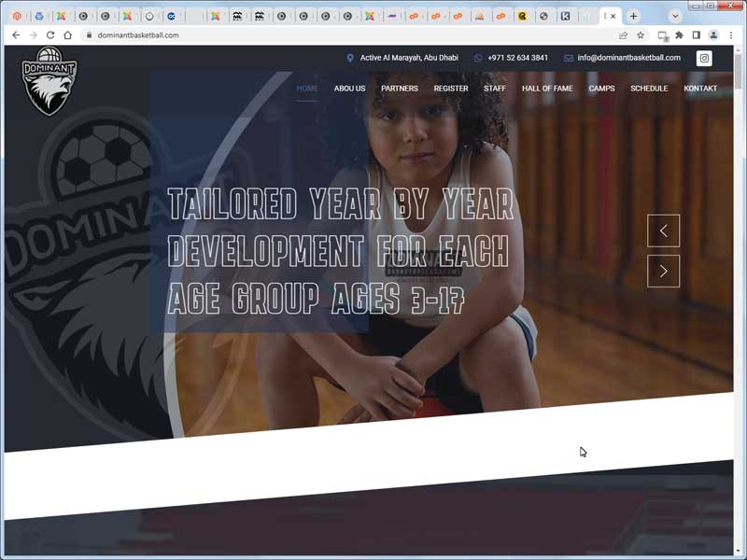Open Chrome three-dot menu
This screenshot has width=747, height=560.
pyautogui.click(x=731, y=35)
